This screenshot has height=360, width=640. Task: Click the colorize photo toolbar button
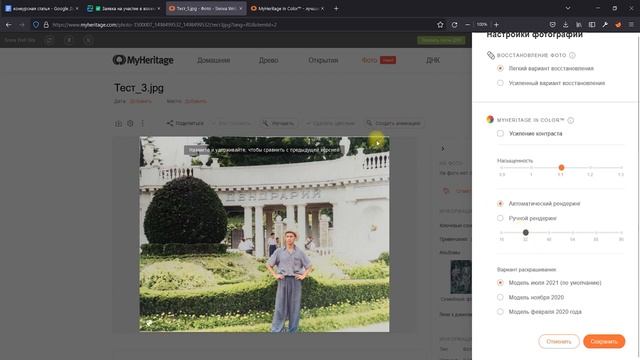coord(330,123)
